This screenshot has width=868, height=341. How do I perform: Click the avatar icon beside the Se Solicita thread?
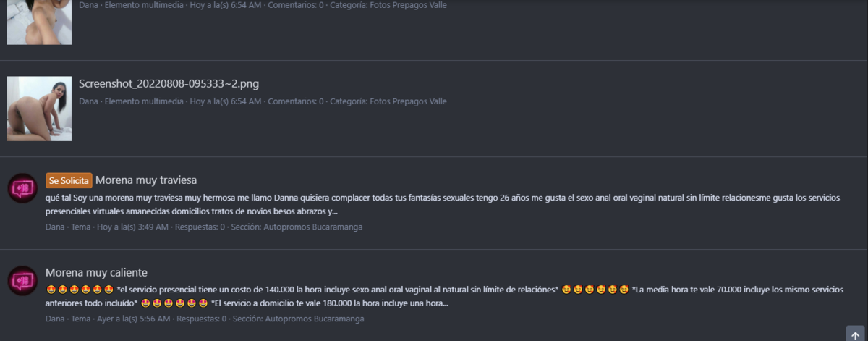tap(22, 188)
